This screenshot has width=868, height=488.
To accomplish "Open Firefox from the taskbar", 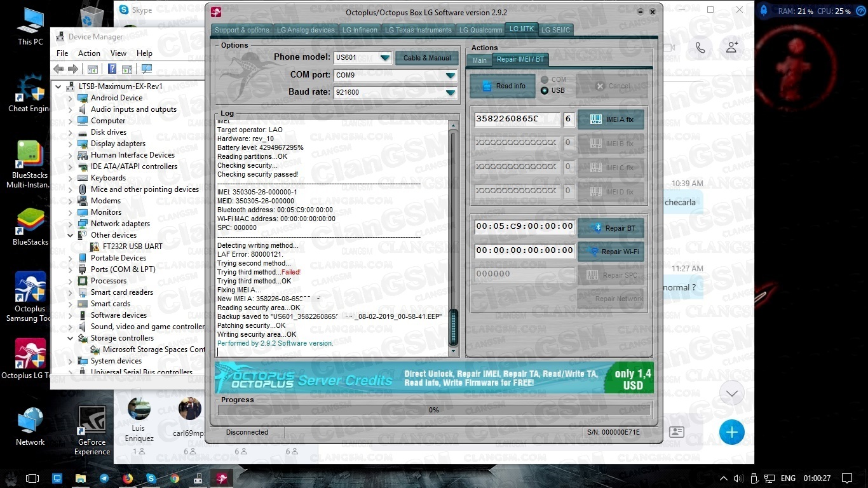I will click(128, 478).
